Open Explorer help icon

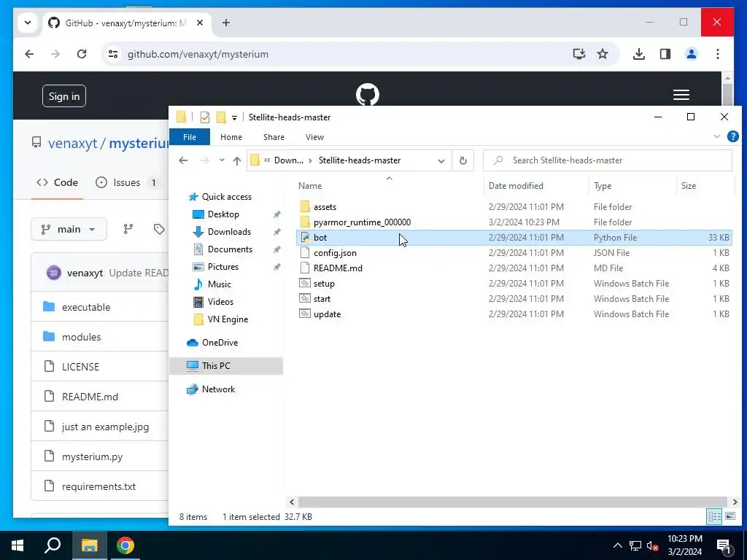pos(732,136)
